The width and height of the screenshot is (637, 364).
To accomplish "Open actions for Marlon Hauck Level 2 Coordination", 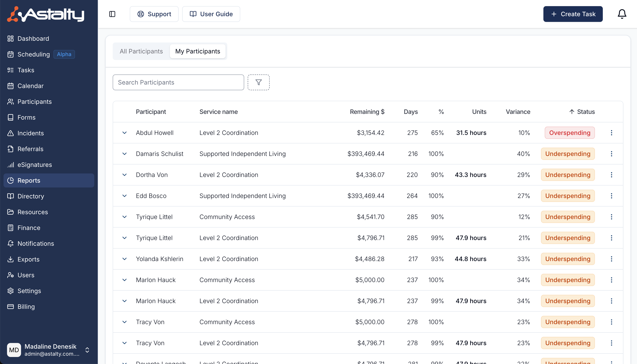I will pyautogui.click(x=612, y=301).
